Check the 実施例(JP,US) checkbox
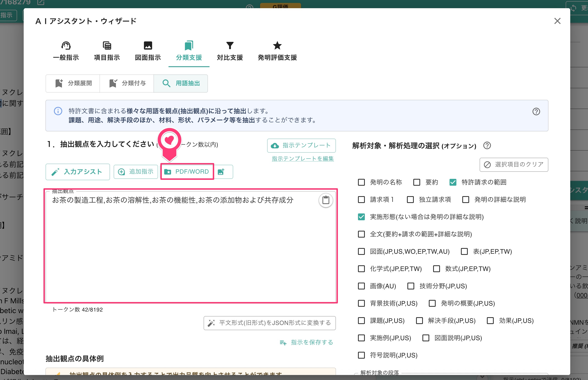 pyautogui.click(x=361, y=338)
